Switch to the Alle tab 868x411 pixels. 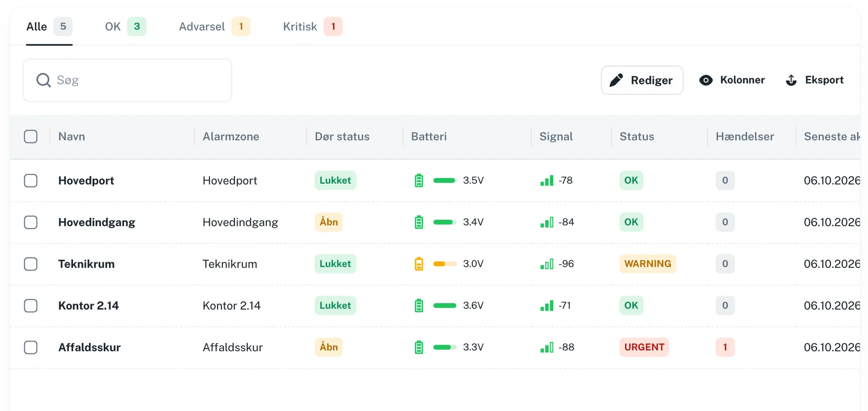(49, 27)
